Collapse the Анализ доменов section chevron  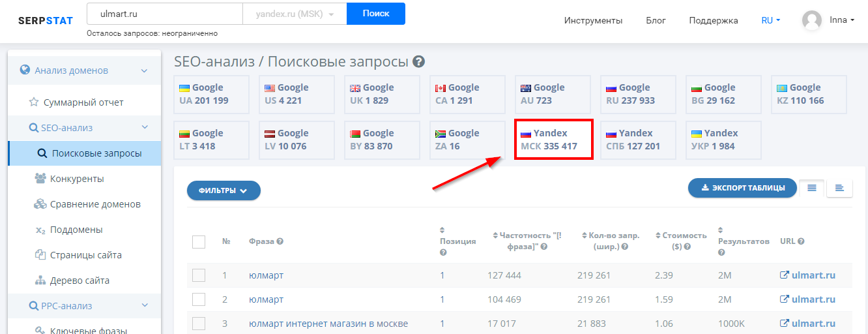[x=145, y=70]
